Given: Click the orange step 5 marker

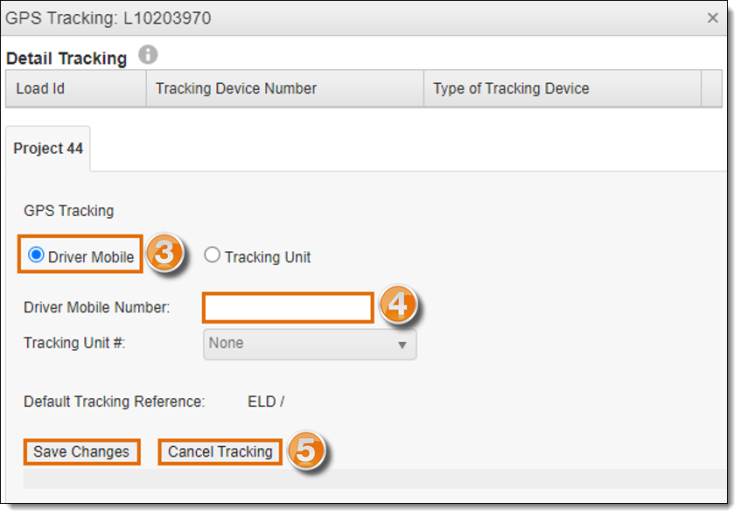Looking at the screenshot, I should 307,449.
